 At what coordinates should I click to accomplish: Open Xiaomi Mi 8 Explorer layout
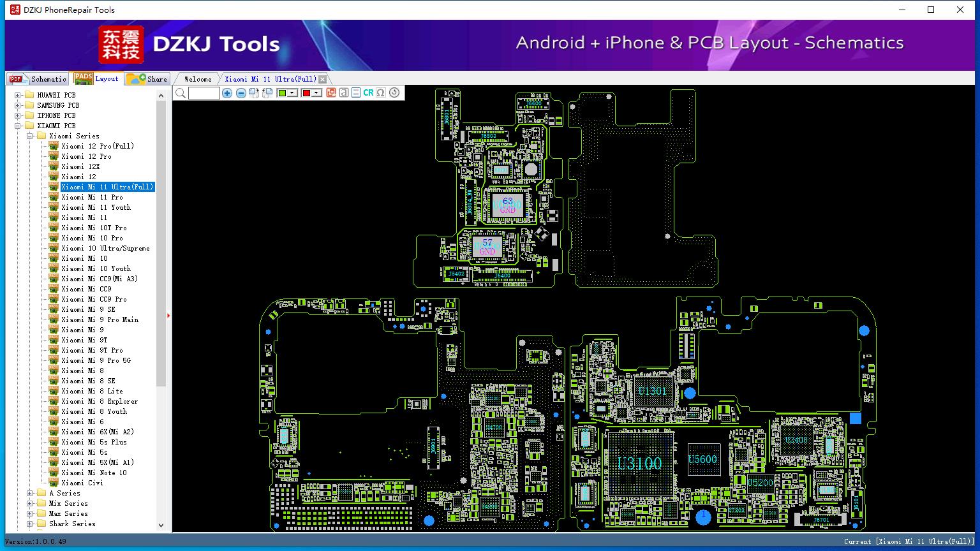(x=100, y=401)
